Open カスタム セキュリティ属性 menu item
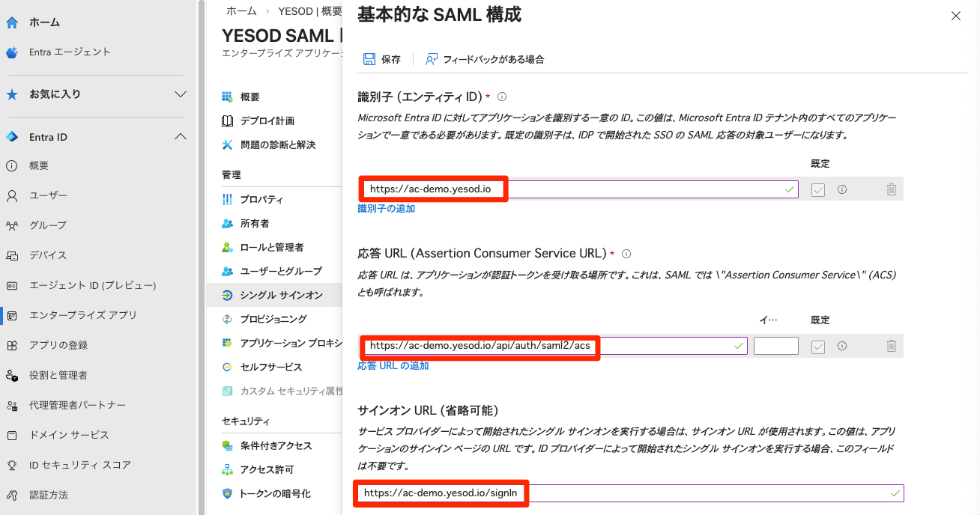This screenshot has height=515, width=980. [291, 391]
